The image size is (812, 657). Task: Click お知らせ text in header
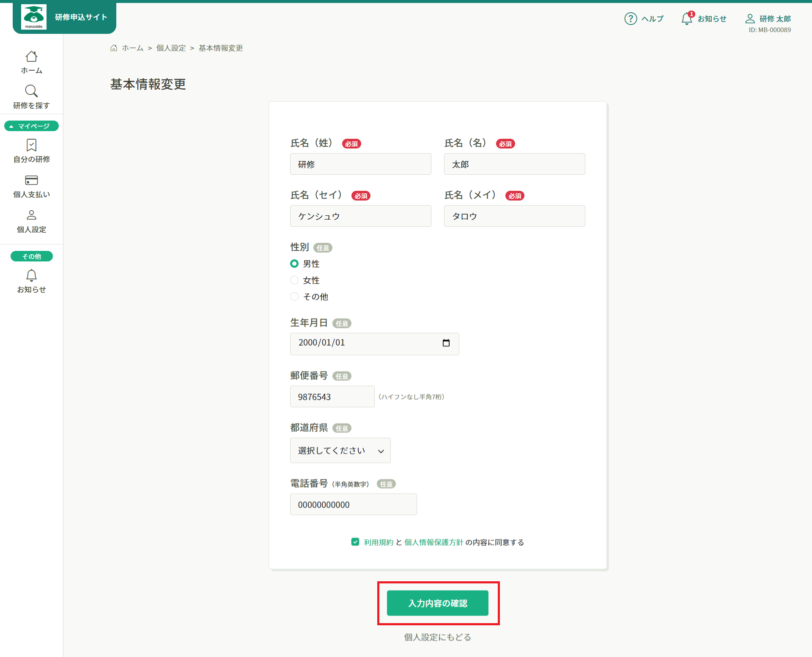coord(712,19)
